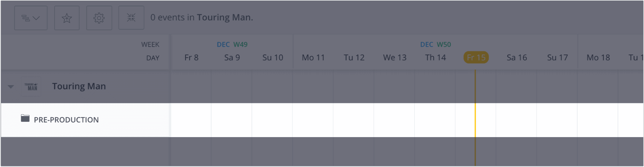This screenshot has height=167, width=644.
Task: Click the highlighted Fr 15 today marker
Action: click(x=476, y=57)
